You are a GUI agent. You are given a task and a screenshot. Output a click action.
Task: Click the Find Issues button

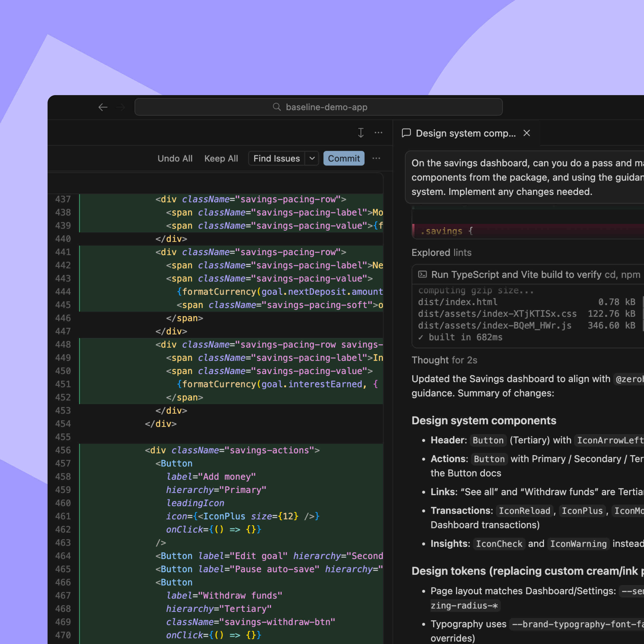pyautogui.click(x=277, y=158)
